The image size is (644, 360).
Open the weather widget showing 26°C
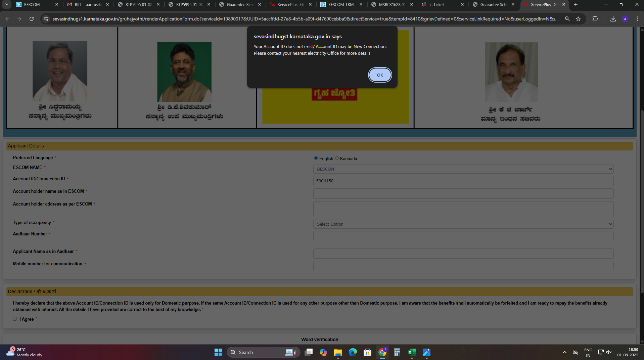pyautogui.click(x=25, y=352)
